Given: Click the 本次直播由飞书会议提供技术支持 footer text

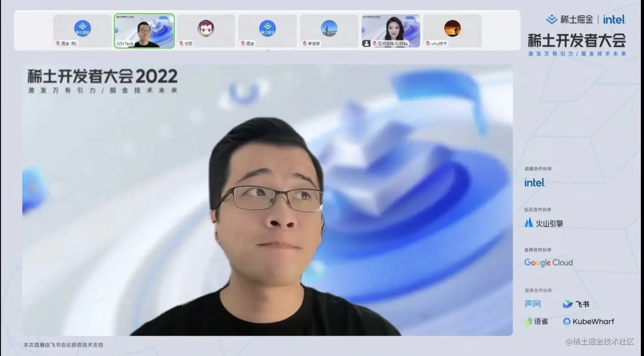Looking at the screenshot, I should pyautogui.click(x=63, y=345).
